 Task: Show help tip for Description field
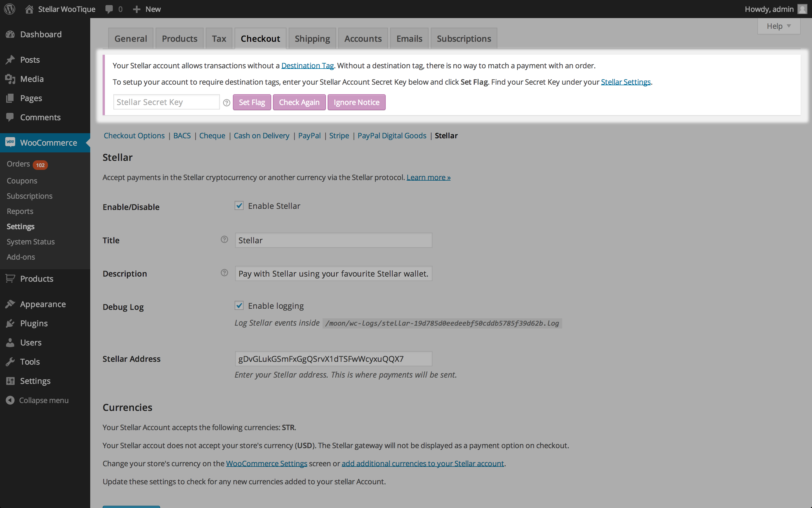click(224, 272)
